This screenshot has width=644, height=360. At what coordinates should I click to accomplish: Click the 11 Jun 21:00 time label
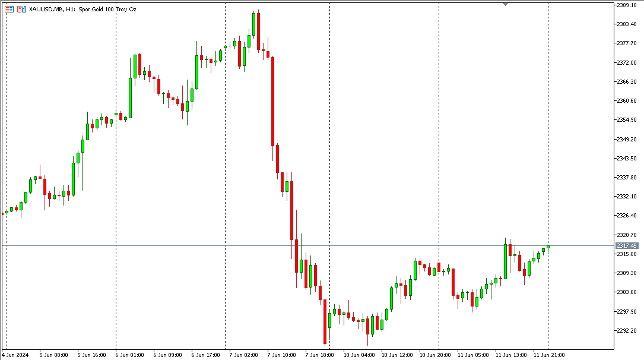[549, 355]
